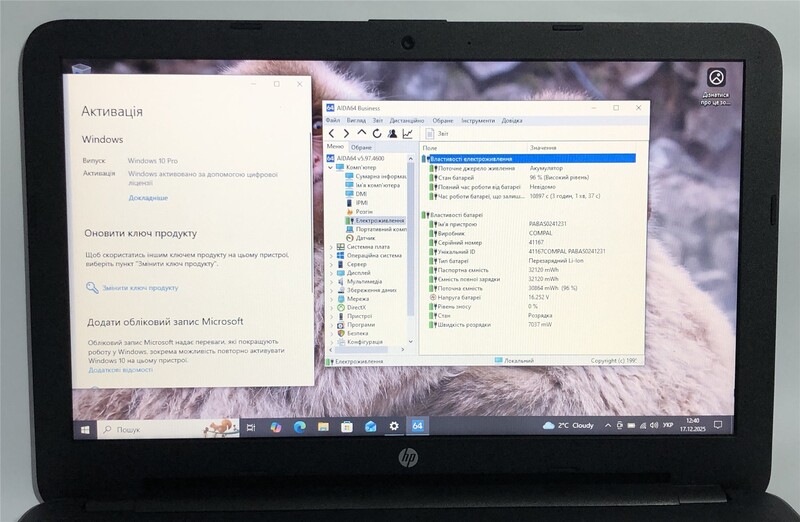Image resolution: width=800 pixels, height=522 pixels.
Task: Expand the Збереження даних node
Action: pos(331,290)
